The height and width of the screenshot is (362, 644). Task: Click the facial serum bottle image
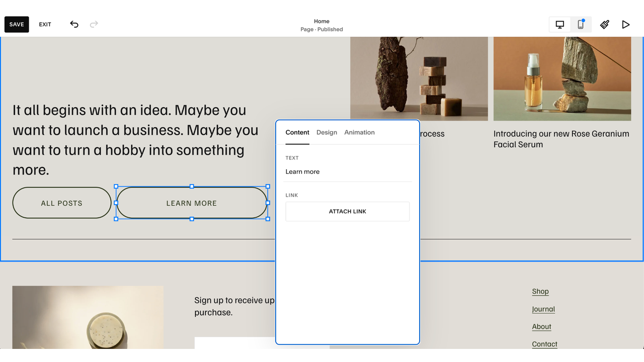click(562, 78)
